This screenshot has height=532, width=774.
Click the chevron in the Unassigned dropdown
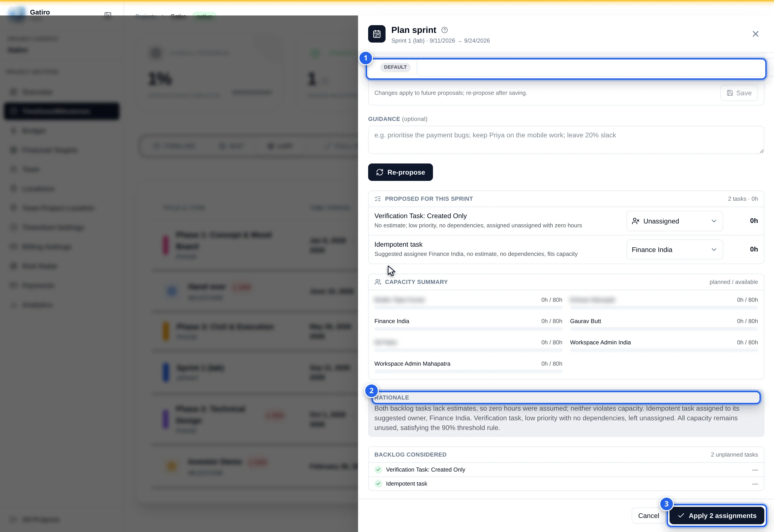[714, 221]
